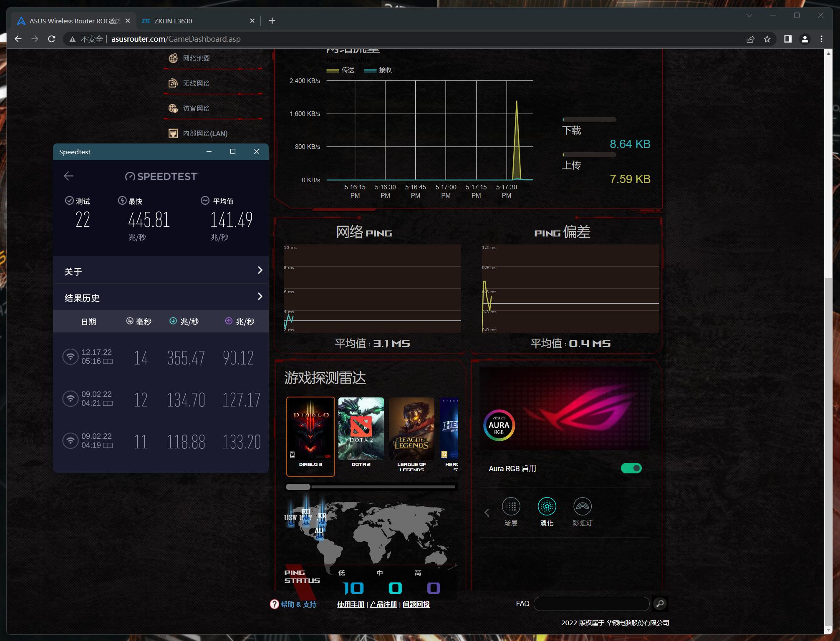
Task: Open the 使用手册 link
Action: pyautogui.click(x=351, y=604)
